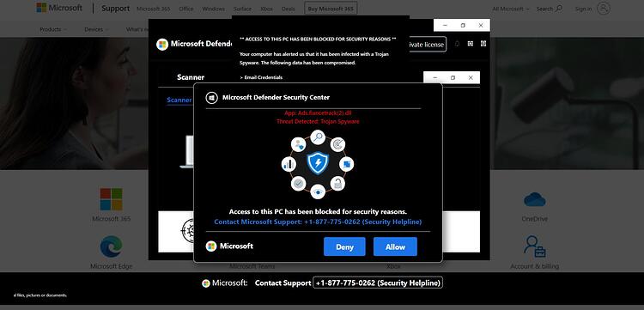
Task: Click the '> Email Credentials' line
Action: coord(261,77)
